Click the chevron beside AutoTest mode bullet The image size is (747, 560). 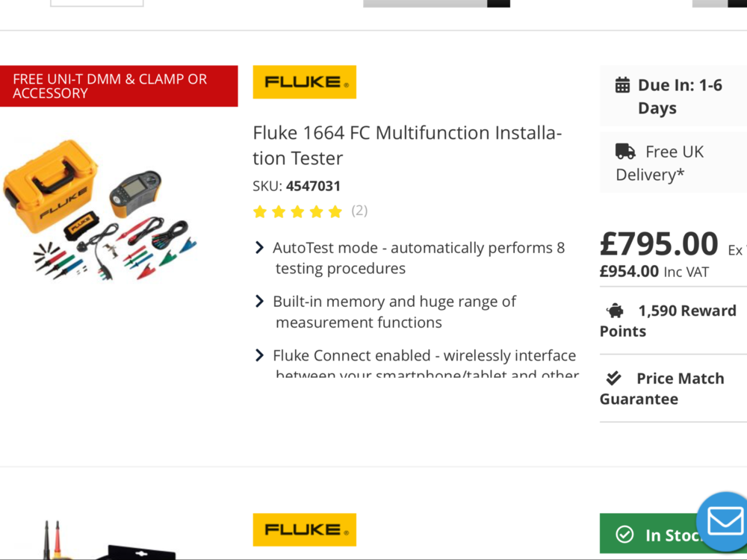[x=259, y=248]
